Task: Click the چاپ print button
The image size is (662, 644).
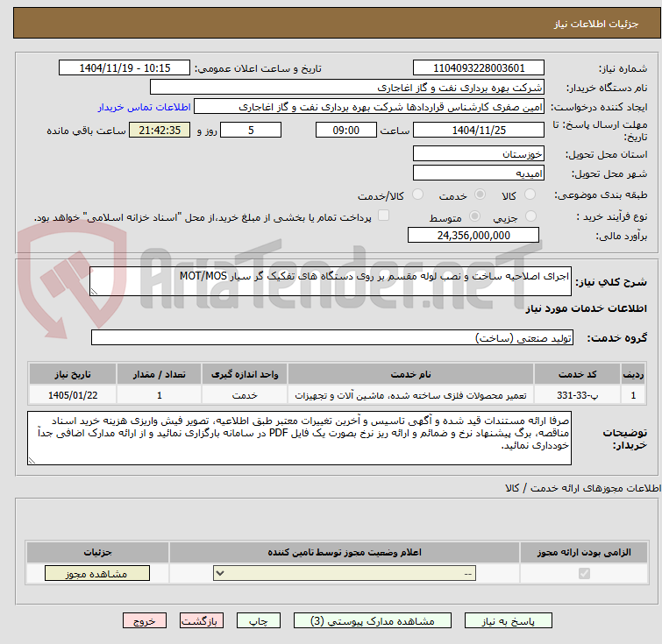Action: coord(259,621)
